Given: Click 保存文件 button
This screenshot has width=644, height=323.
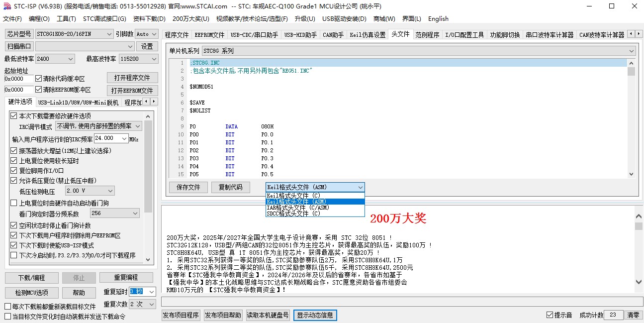Looking at the screenshot, I should [188, 187].
